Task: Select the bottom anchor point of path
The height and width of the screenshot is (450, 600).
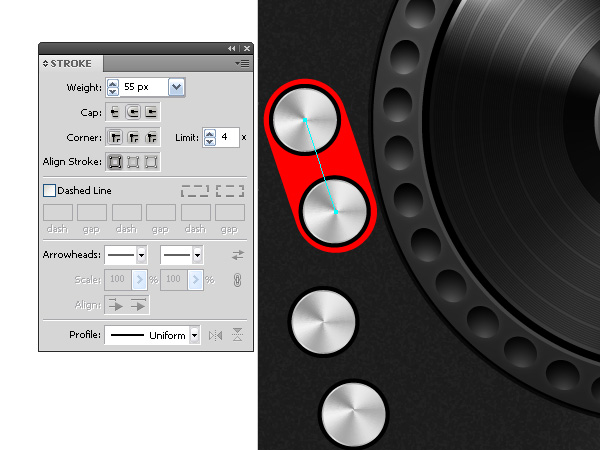Action: click(x=336, y=212)
